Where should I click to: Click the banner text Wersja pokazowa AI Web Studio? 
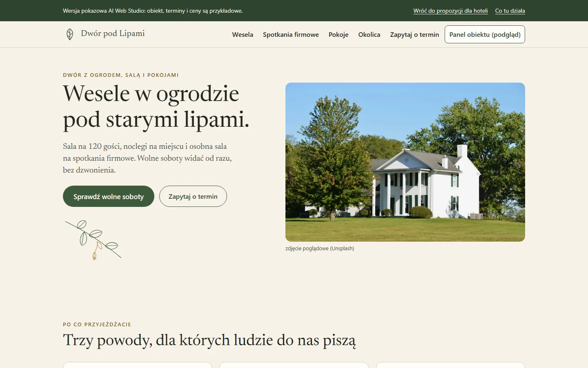[153, 11]
